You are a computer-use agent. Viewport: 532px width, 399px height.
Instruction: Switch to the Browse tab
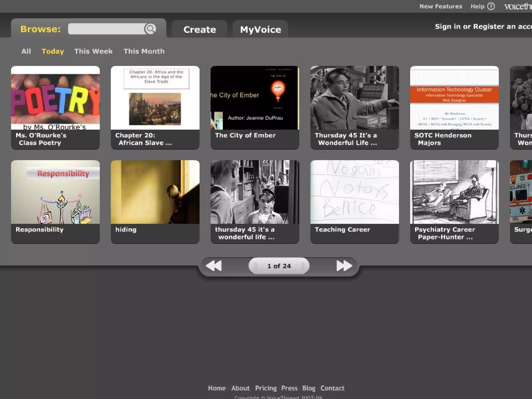41,29
